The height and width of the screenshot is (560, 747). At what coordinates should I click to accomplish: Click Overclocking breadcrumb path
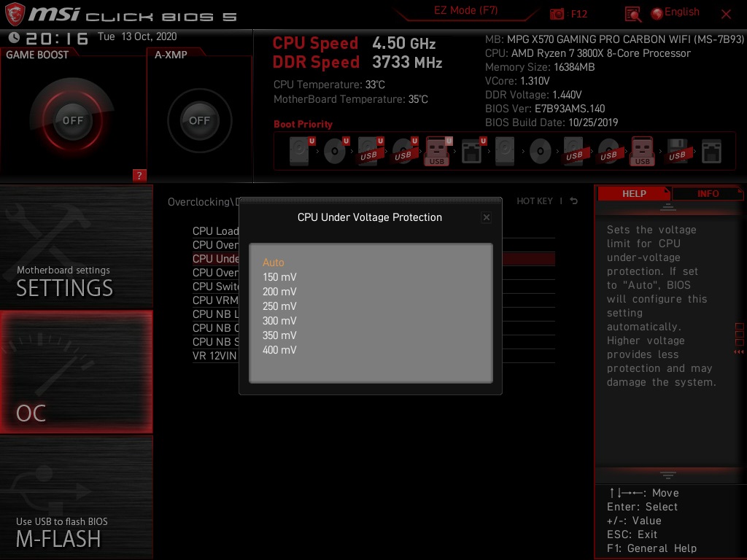point(203,202)
